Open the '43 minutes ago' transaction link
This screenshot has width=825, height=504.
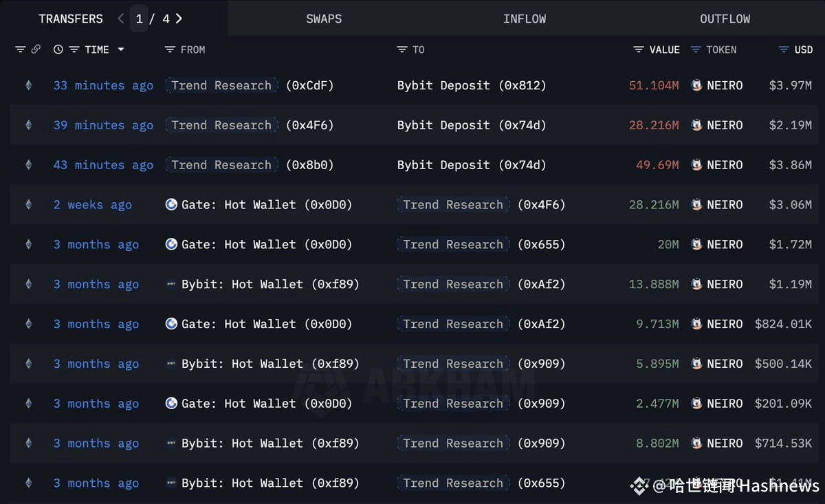pos(103,165)
